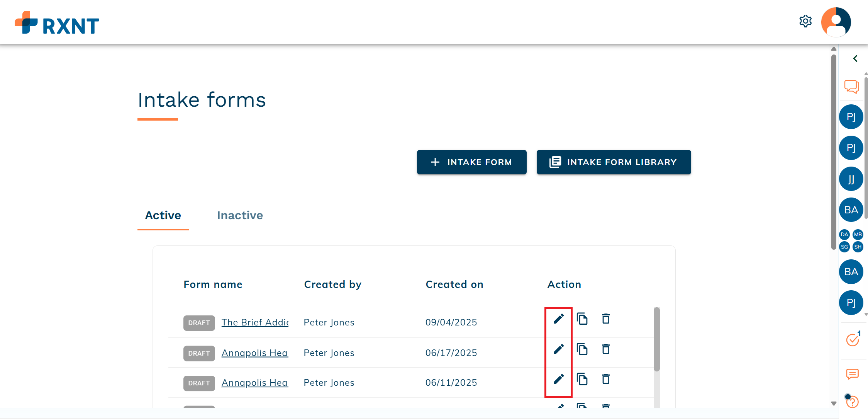The width and height of the screenshot is (868, 419).
Task: Duplicate the Annapolis form dated 06/11/2025
Action: 582,379
